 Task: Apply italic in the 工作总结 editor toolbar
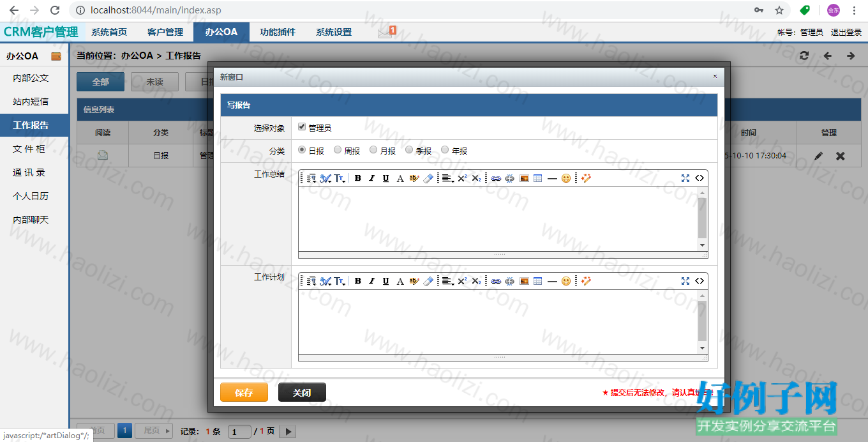(371, 178)
